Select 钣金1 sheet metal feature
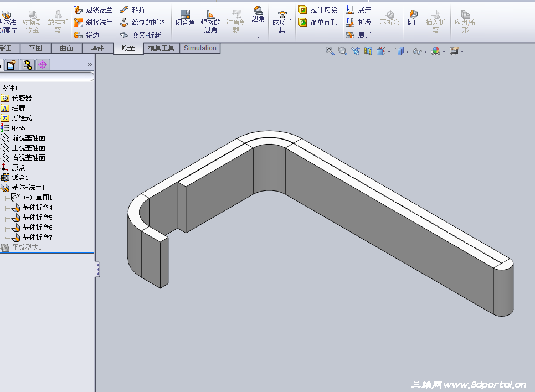The width and height of the screenshot is (535, 392). point(14,177)
